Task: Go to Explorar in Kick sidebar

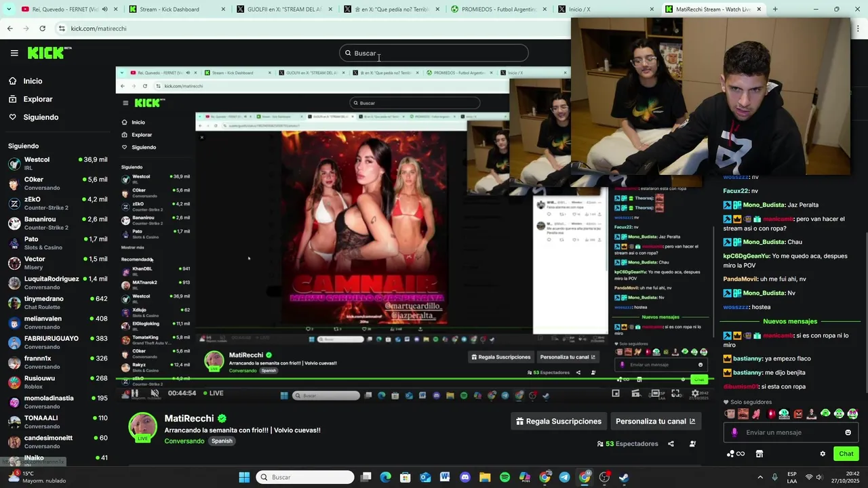Action: (31, 99)
